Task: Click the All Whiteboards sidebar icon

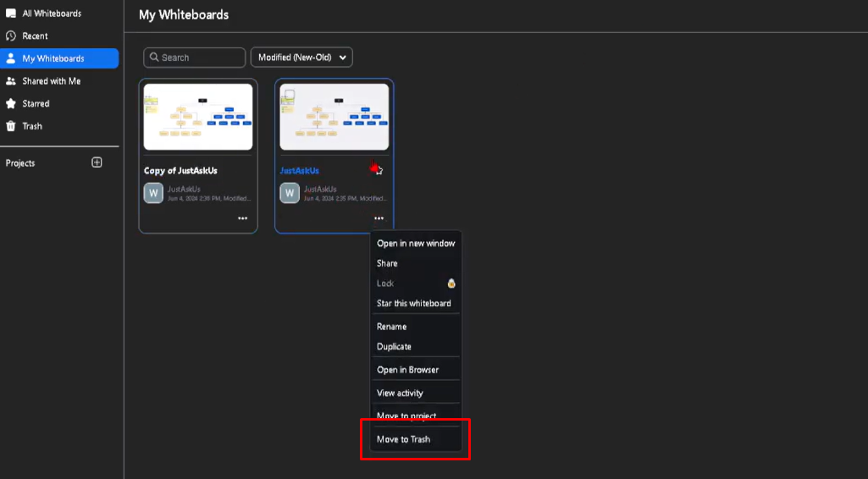Action: 11,14
